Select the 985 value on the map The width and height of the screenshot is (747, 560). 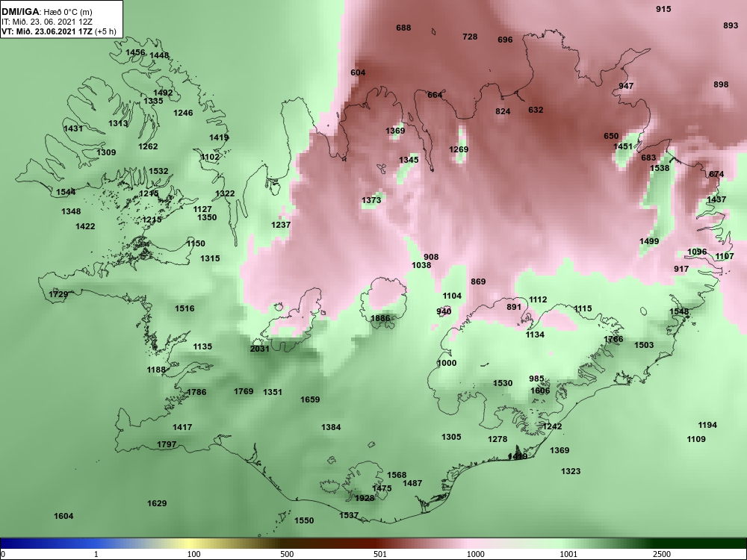click(x=536, y=379)
